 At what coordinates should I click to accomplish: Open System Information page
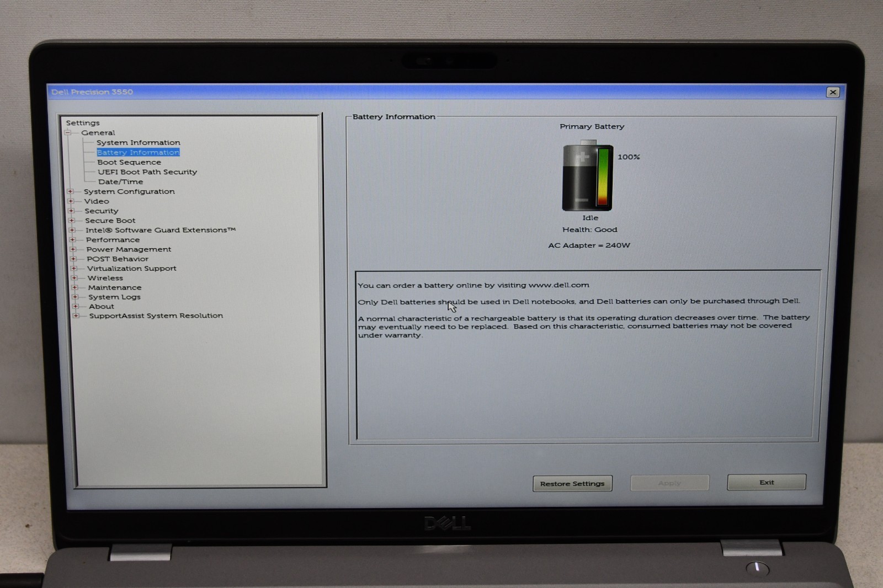139,142
